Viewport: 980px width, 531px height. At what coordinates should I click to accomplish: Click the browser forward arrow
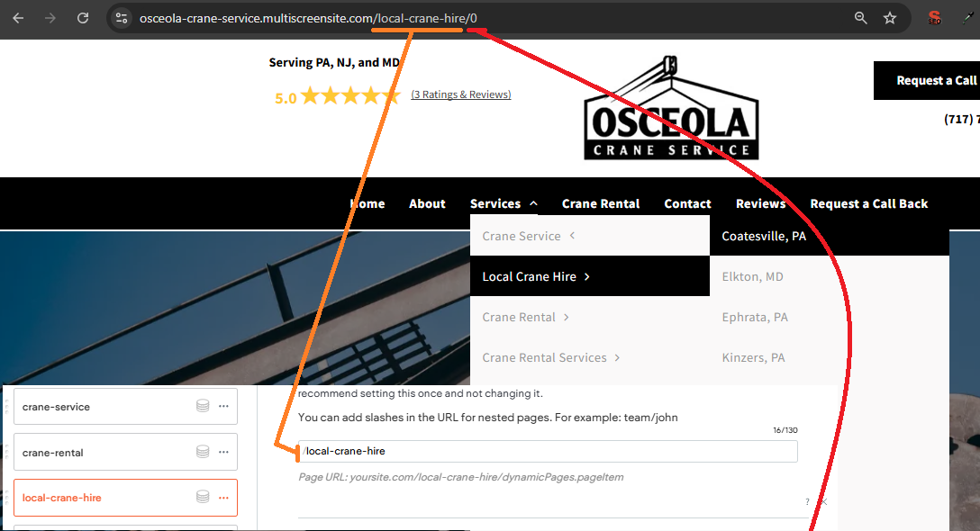[50, 18]
